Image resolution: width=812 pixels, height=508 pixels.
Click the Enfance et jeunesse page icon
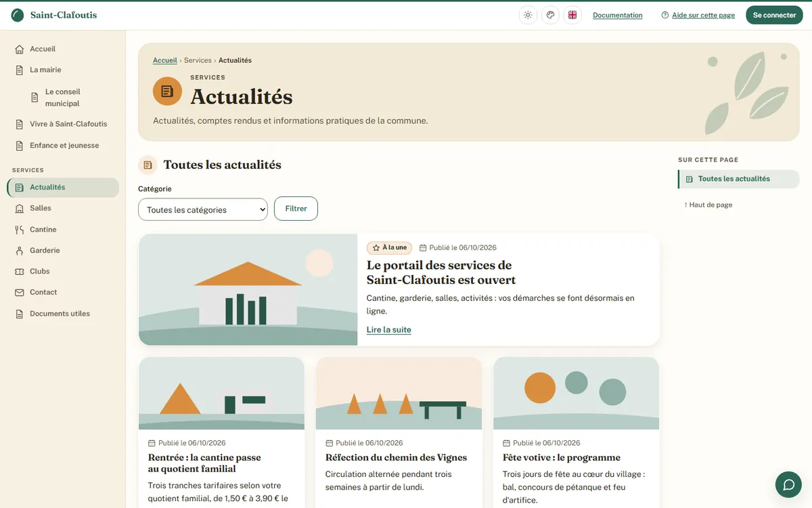(19, 146)
